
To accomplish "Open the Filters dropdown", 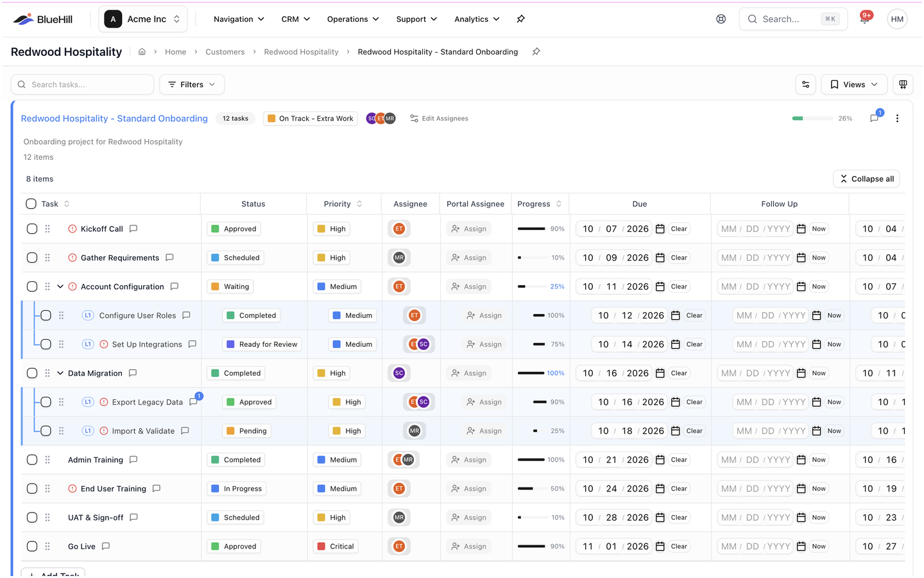I will (192, 85).
